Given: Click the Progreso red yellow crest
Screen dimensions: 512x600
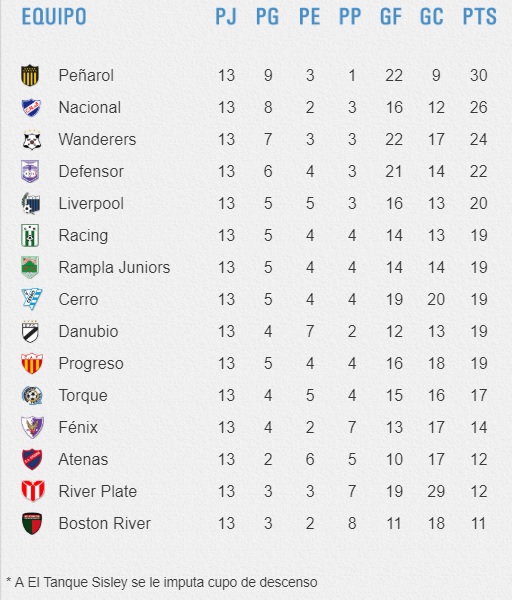Looking at the screenshot, I should [x=32, y=363].
